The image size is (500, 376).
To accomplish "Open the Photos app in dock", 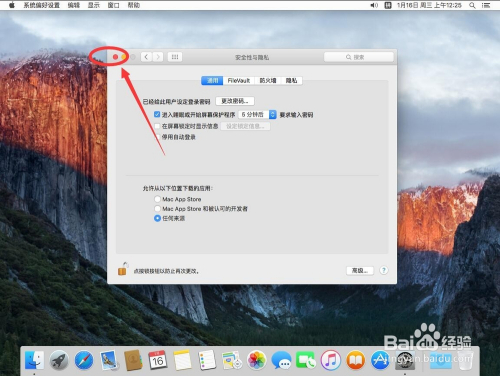I will pos(256,361).
